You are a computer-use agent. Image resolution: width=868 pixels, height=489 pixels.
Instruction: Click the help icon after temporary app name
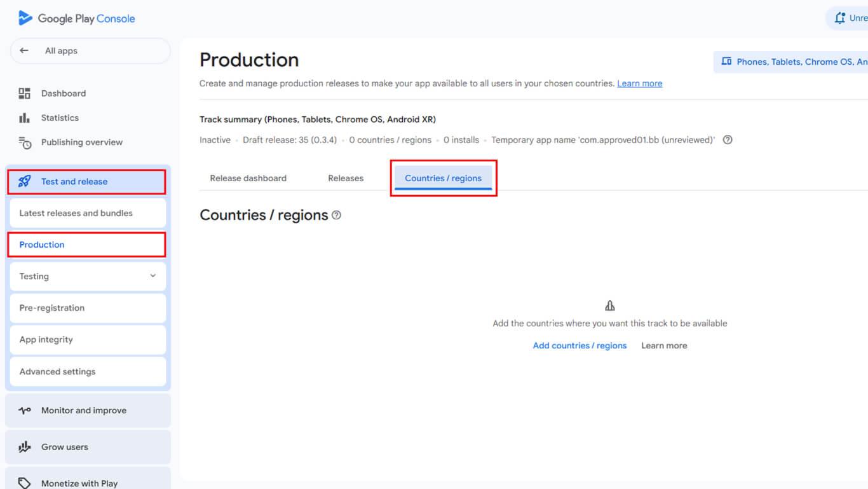pyautogui.click(x=728, y=140)
